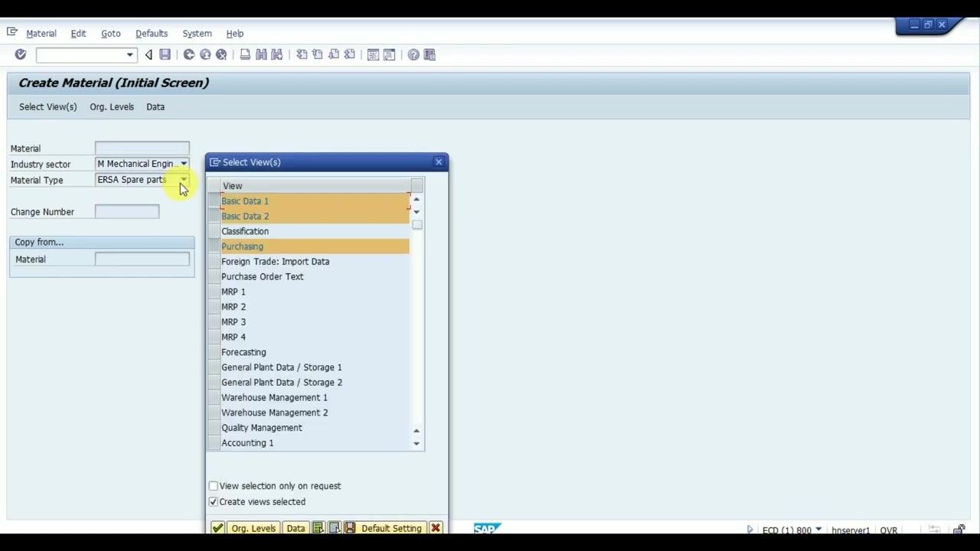
Task: Open the System menu
Action: [197, 34]
